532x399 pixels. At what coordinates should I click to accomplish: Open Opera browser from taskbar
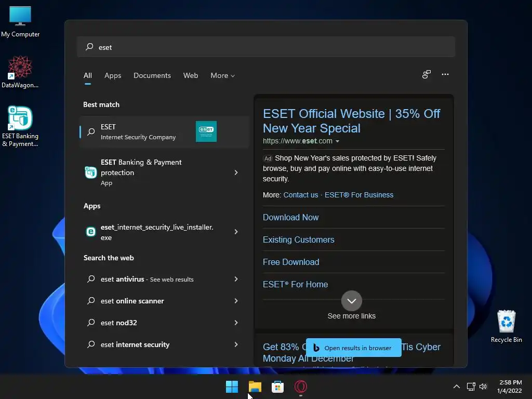click(301, 387)
